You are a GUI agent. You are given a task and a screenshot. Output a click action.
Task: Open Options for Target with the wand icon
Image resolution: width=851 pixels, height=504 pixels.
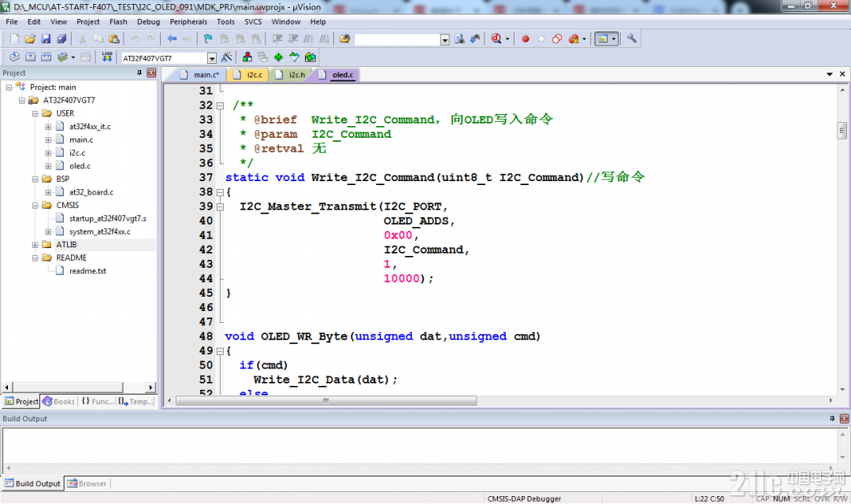227,57
